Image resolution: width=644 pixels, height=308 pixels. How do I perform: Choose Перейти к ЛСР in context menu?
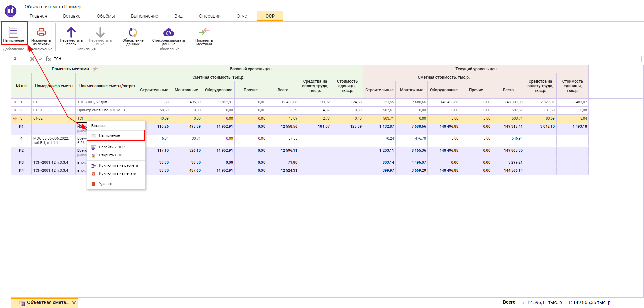pos(116,147)
